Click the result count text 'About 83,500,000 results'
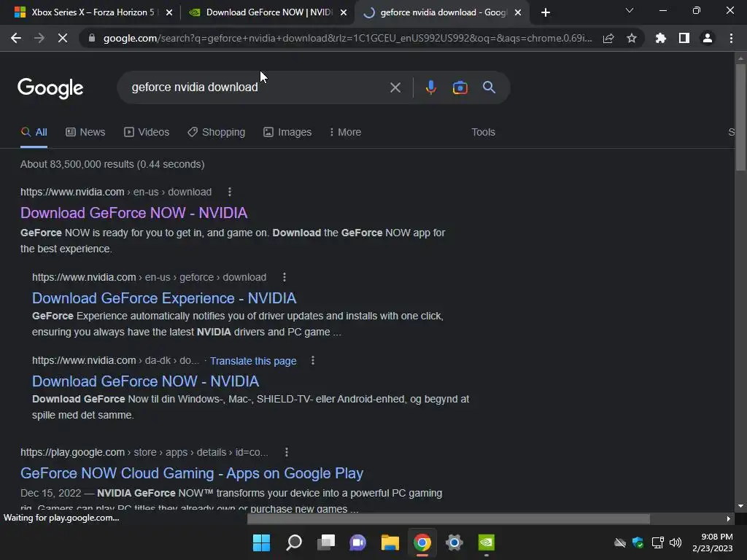The image size is (747, 560). pyautogui.click(x=77, y=164)
